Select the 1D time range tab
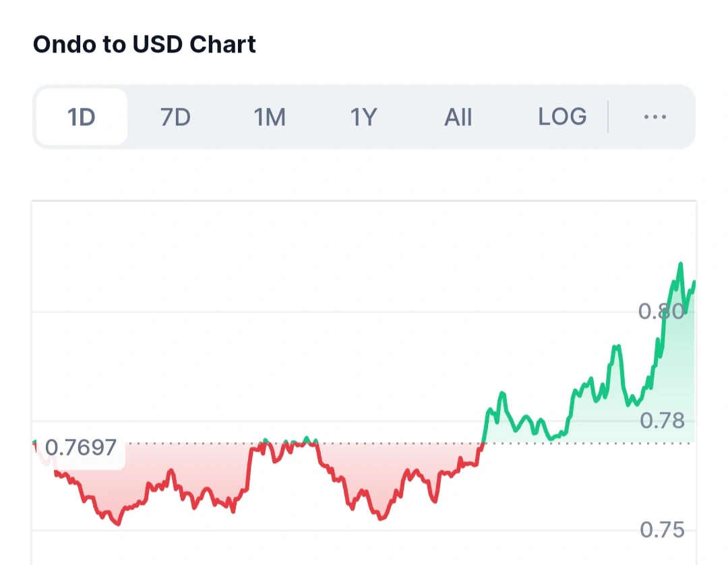The width and height of the screenshot is (728, 565). (x=82, y=117)
